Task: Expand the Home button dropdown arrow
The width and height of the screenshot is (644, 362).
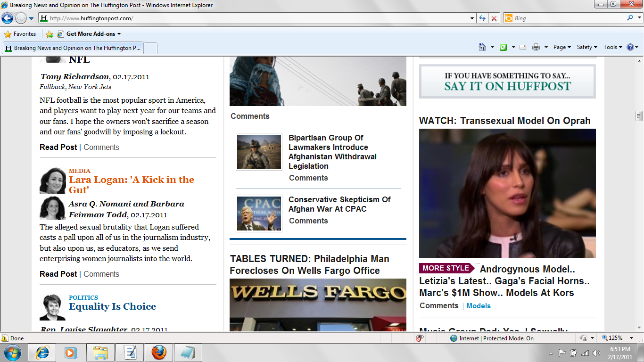Action: click(x=492, y=47)
